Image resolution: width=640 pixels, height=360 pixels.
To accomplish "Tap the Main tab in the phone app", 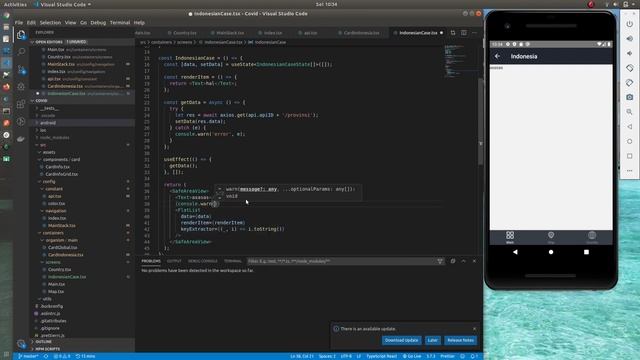I will point(510,237).
